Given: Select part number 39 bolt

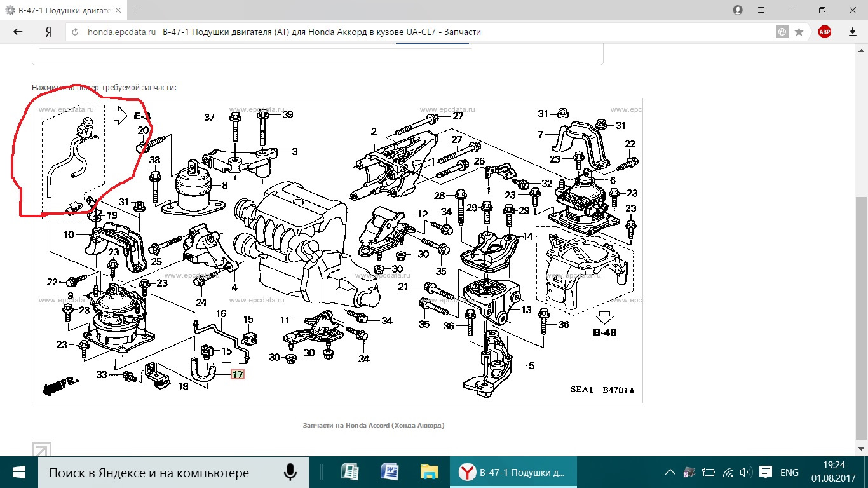Looking at the screenshot, I should pyautogui.click(x=288, y=114).
